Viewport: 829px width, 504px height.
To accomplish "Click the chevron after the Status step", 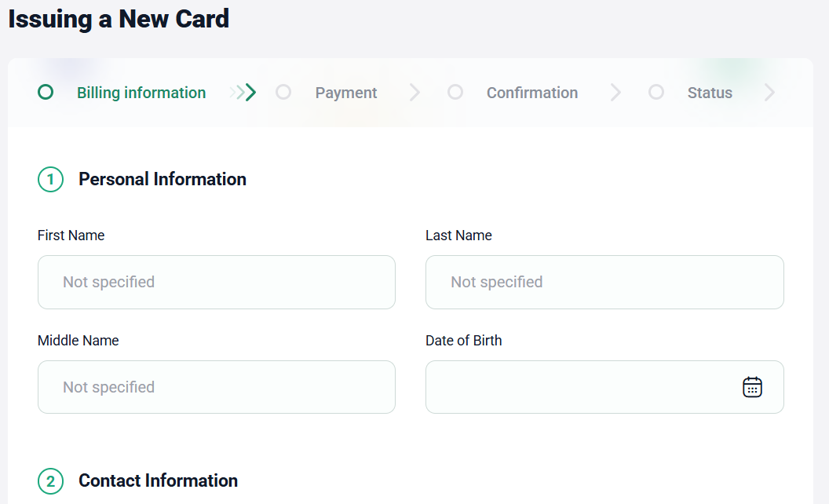I will coord(769,93).
